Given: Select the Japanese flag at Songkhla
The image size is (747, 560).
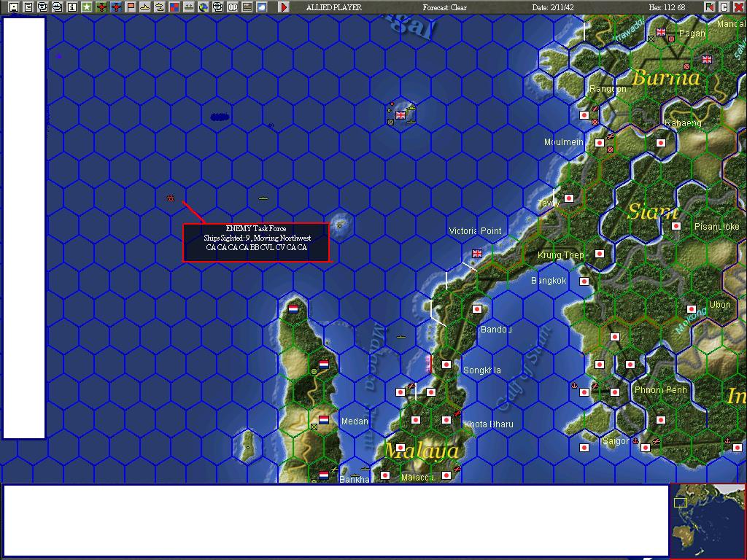Looking at the screenshot, I should click(446, 365).
